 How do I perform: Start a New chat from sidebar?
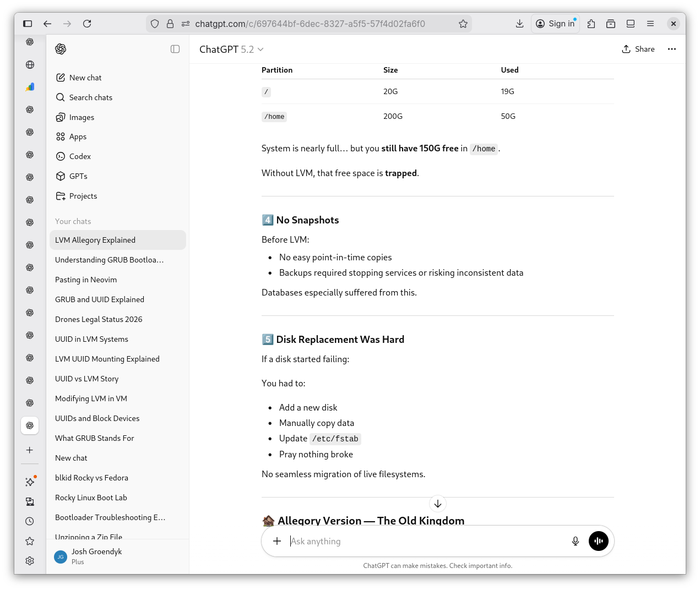click(x=85, y=78)
